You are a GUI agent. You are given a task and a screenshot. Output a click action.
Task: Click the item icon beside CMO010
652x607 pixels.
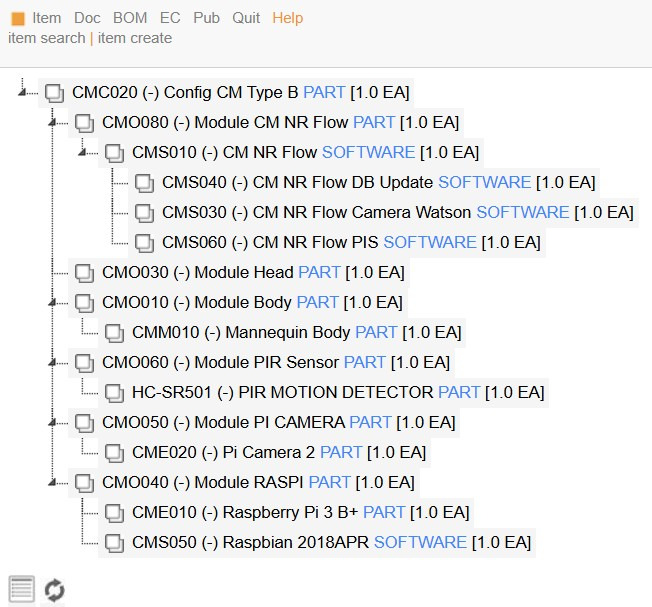(x=84, y=303)
